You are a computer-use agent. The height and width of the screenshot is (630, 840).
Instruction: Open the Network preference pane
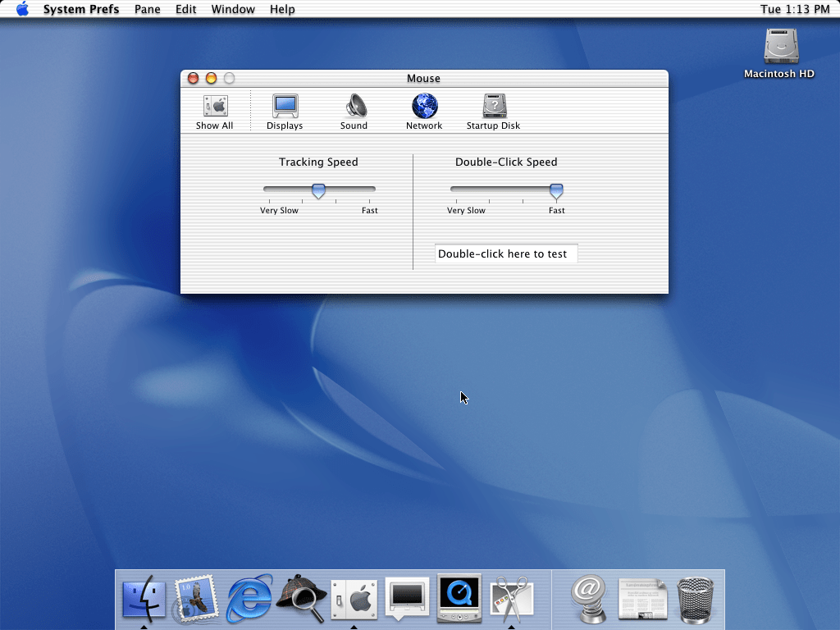pyautogui.click(x=424, y=112)
